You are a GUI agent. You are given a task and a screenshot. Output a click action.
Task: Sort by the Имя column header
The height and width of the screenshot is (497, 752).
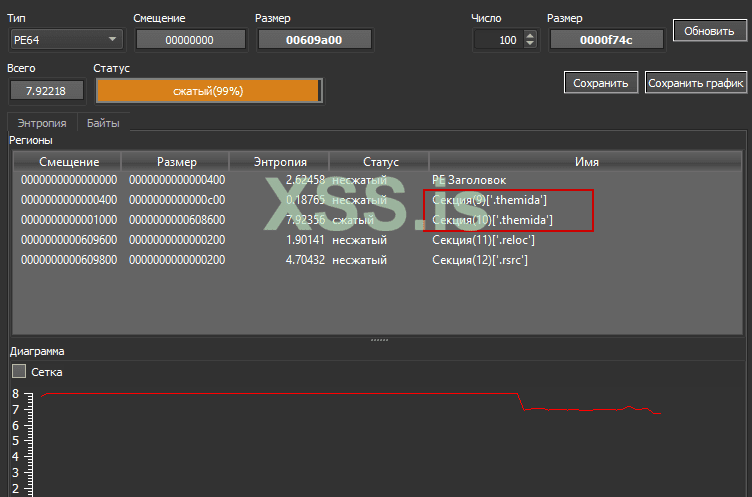586,161
